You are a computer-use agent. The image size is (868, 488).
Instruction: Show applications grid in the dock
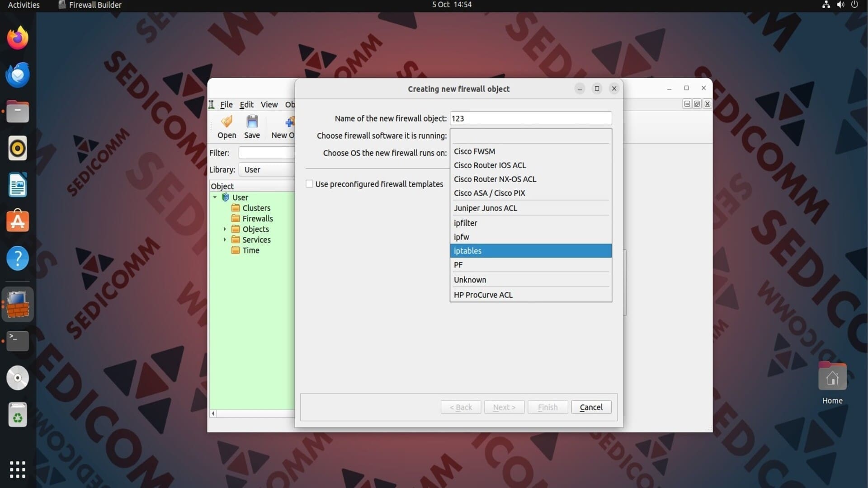[x=18, y=469]
